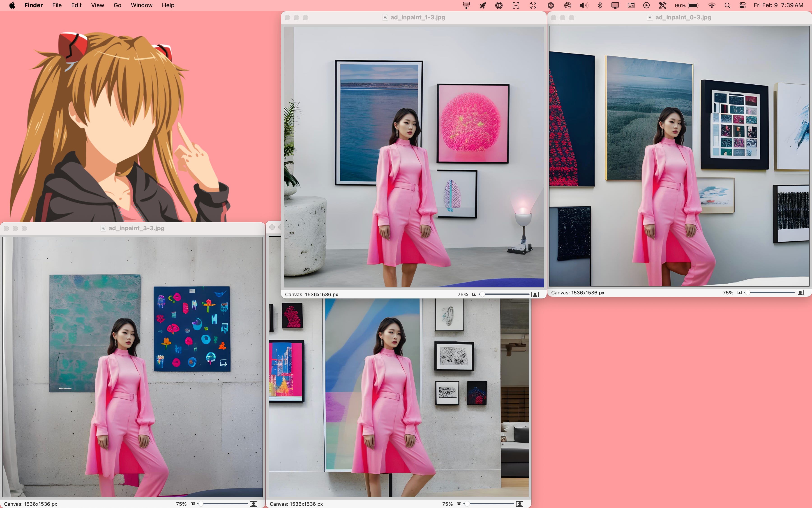Screen dimensions: 812x508
Task: Click the small zoom-out icon in the untitled rear window
Action: 459,504
